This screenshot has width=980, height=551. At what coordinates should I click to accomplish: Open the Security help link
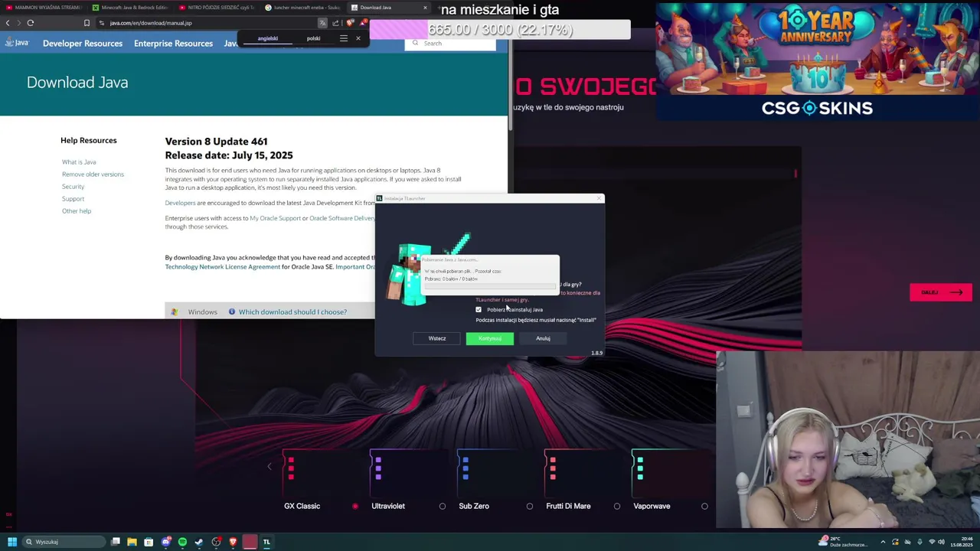point(73,187)
